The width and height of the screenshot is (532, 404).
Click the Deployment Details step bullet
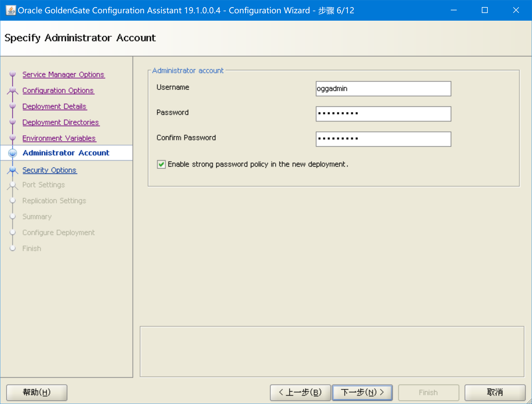click(x=12, y=106)
